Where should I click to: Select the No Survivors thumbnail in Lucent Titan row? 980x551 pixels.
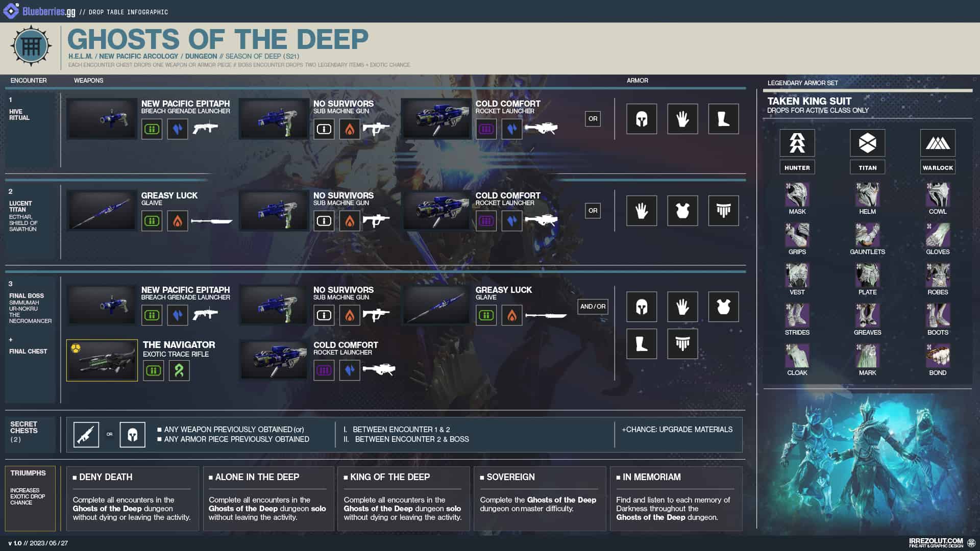274,211
